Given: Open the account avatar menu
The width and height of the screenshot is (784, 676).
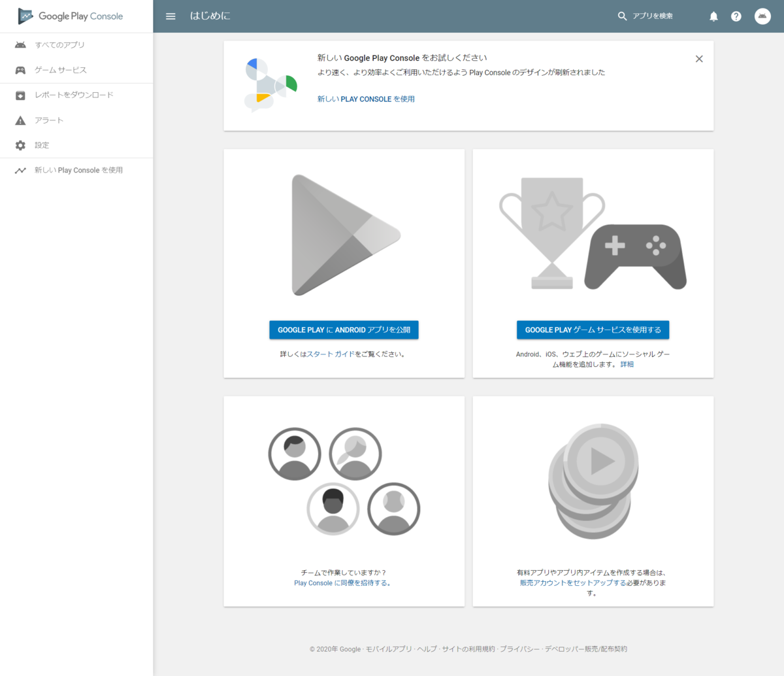Looking at the screenshot, I should pos(762,16).
